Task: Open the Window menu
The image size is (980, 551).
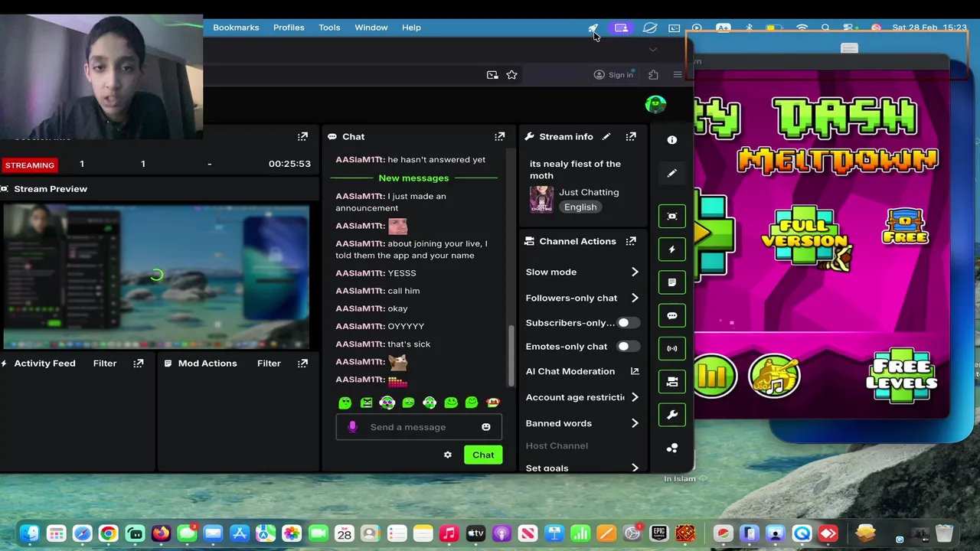Action: 371,28
